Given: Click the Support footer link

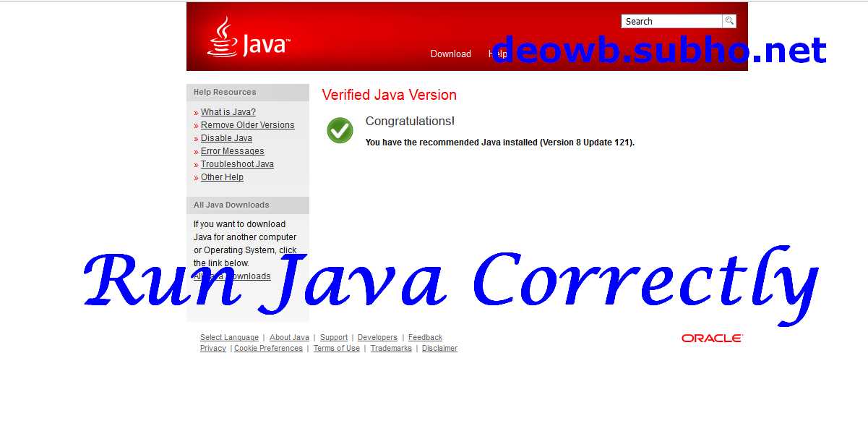Looking at the screenshot, I should [x=334, y=338].
